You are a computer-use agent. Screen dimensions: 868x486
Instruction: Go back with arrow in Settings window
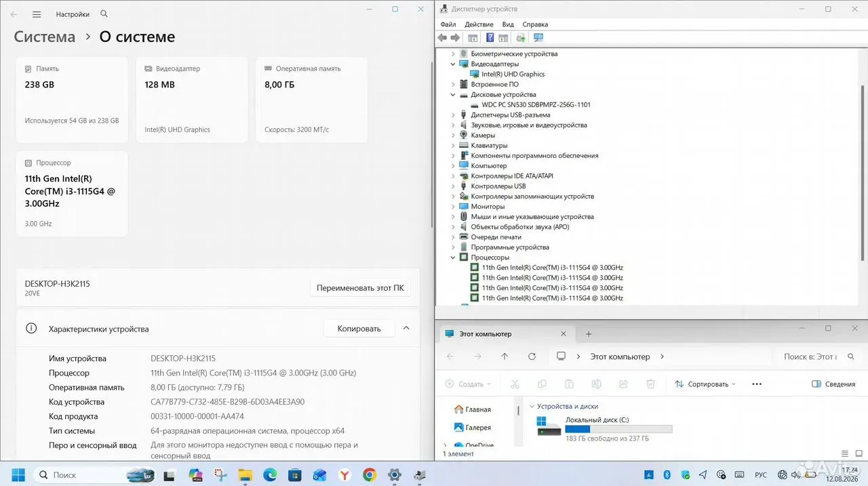[x=14, y=14]
